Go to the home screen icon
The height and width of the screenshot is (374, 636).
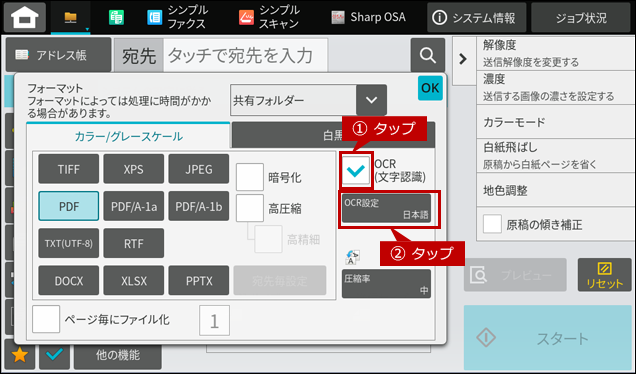[x=25, y=17]
